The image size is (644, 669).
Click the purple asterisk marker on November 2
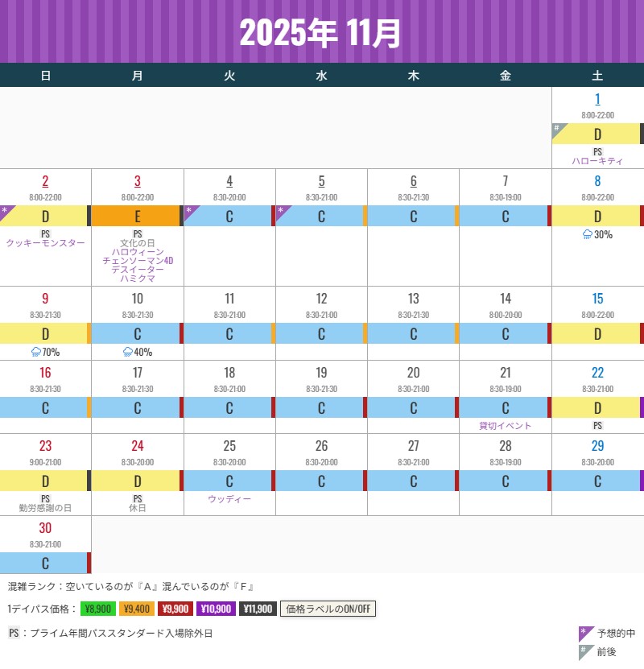point(3,209)
